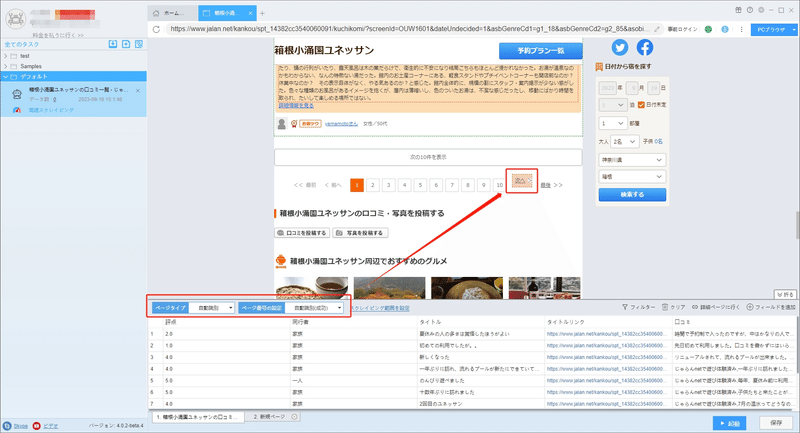Click the speedometer icon for fast scraping
The width and height of the screenshot is (800, 433).
[17, 110]
